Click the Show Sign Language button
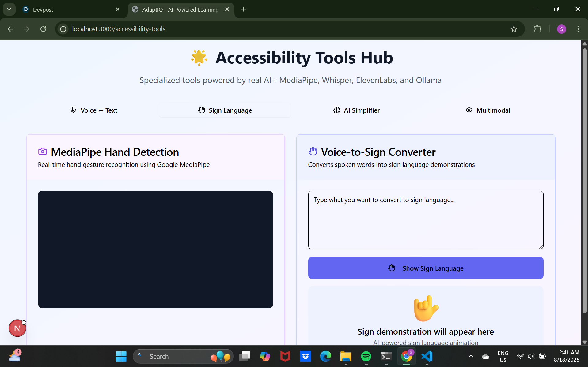The image size is (588, 367). pyautogui.click(x=426, y=268)
